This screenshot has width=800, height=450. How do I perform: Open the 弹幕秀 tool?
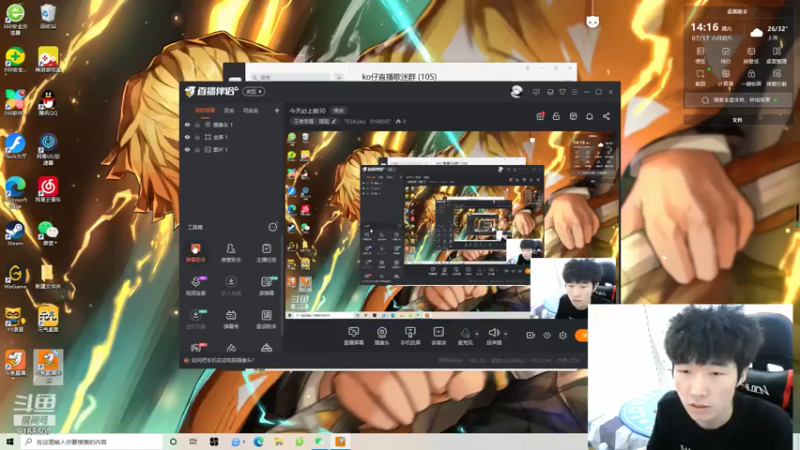(x=231, y=319)
